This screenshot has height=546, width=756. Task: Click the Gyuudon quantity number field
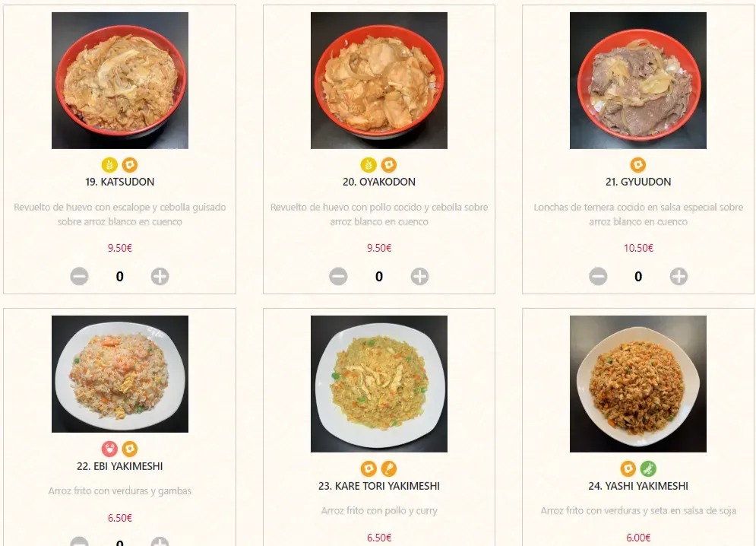[x=638, y=277]
